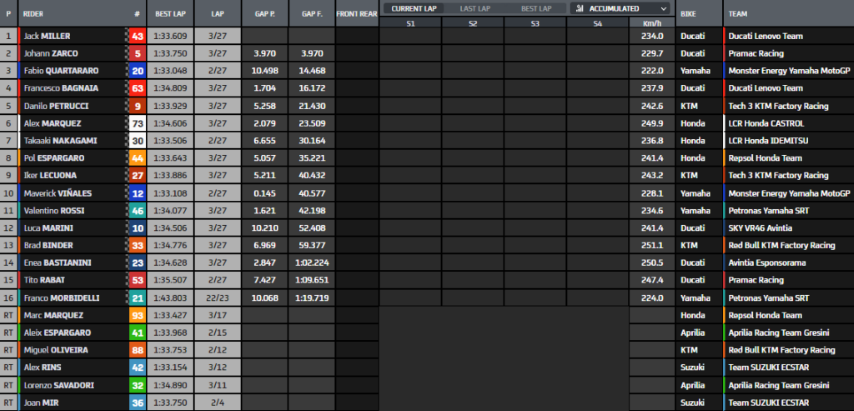The width and height of the screenshot is (854, 411).
Task: Click top speed 249.9 cell
Action: coord(652,124)
